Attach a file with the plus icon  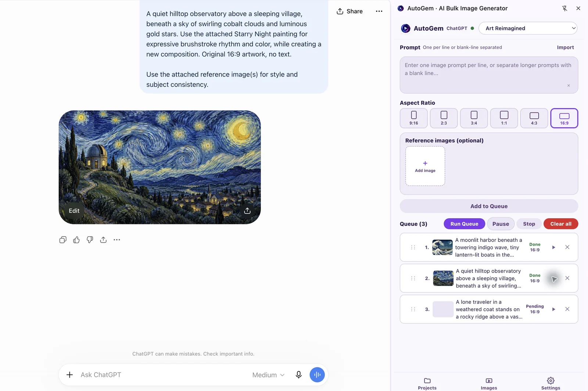(x=69, y=375)
